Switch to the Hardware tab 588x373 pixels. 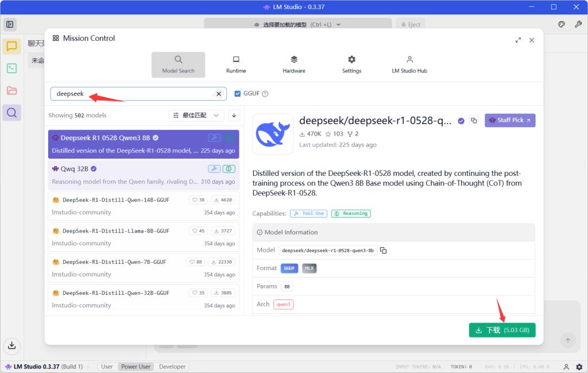point(293,64)
